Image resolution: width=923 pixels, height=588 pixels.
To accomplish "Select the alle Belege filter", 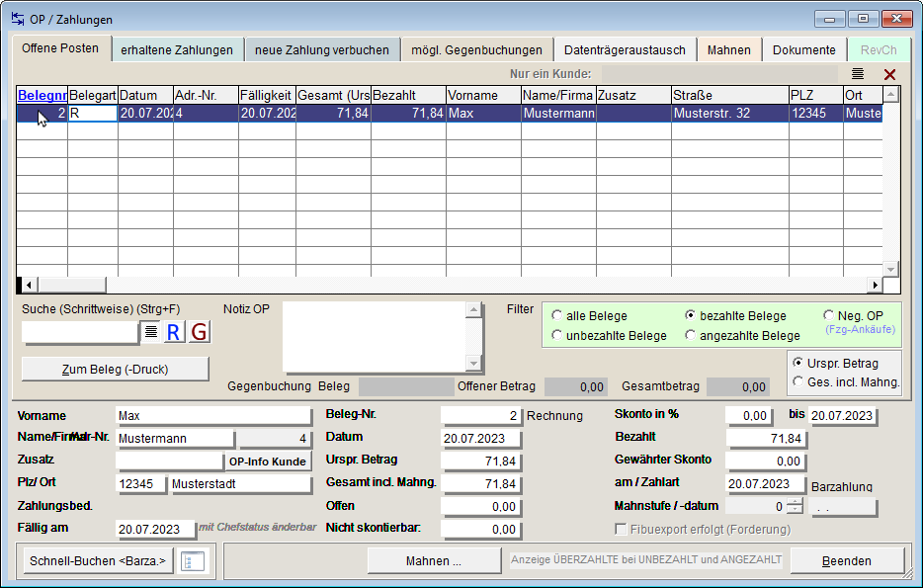I will [x=556, y=315].
